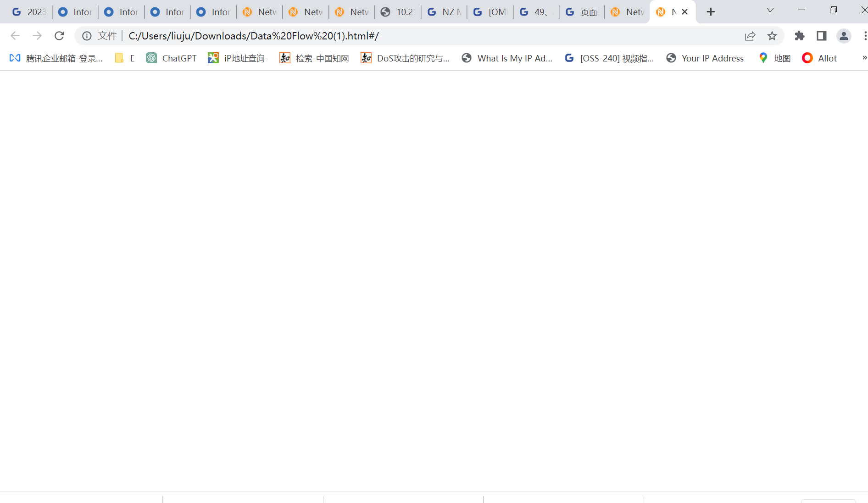The width and height of the screenshot is (868, 503).
Task: View the site information icon
Action: point(87,36)
